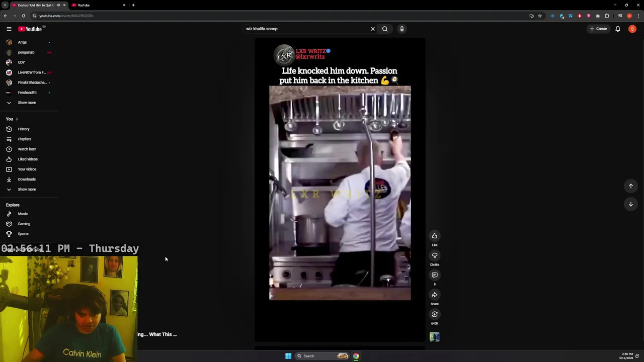This screenshot has height=362, width=644.
Task: View site information icon in address bar
Action: coord(34,16)
